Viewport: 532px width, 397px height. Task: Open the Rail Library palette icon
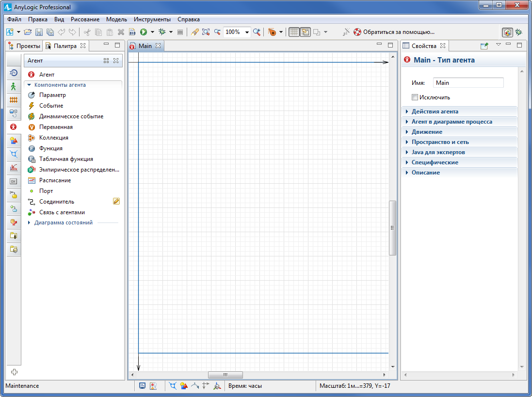coord(14,100)
